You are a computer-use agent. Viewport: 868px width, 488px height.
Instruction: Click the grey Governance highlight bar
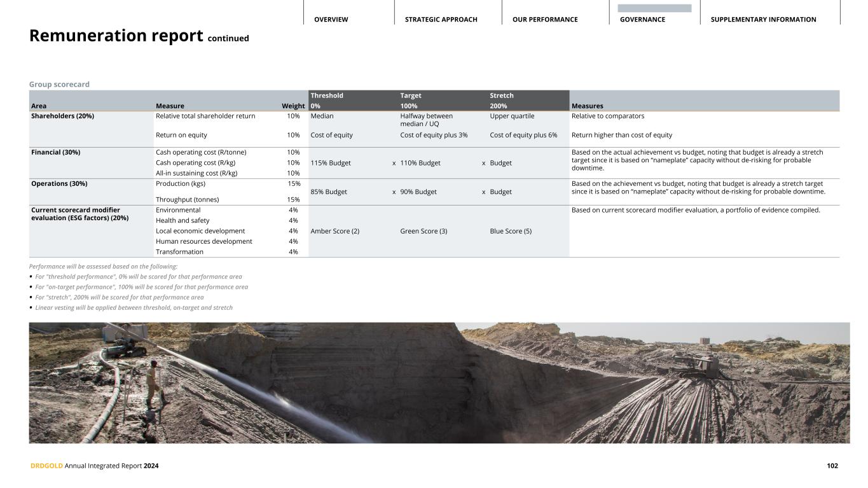coord(654,8)
